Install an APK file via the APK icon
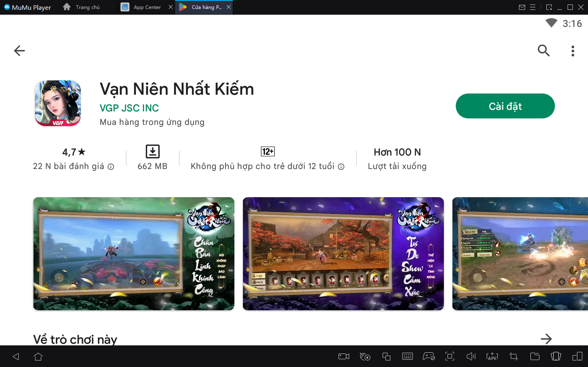The height and width of the screenshot is (367, 588). (492, 356)
